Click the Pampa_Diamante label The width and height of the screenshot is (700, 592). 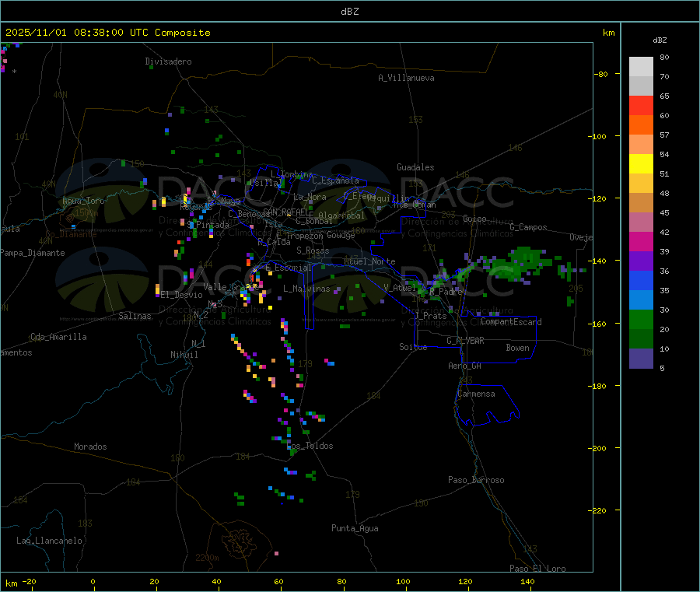(x=33, y=253)
